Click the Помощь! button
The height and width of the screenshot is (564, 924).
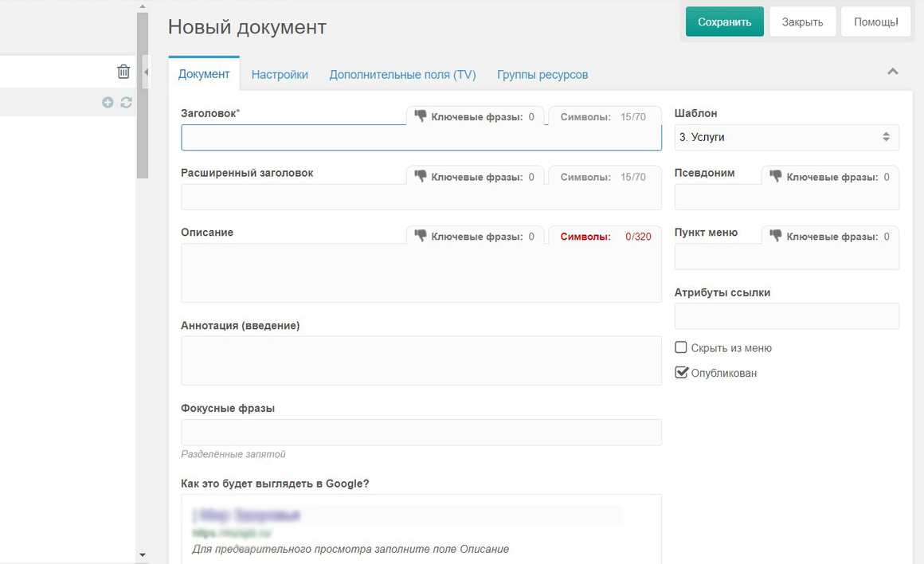(x=875, y=22)
